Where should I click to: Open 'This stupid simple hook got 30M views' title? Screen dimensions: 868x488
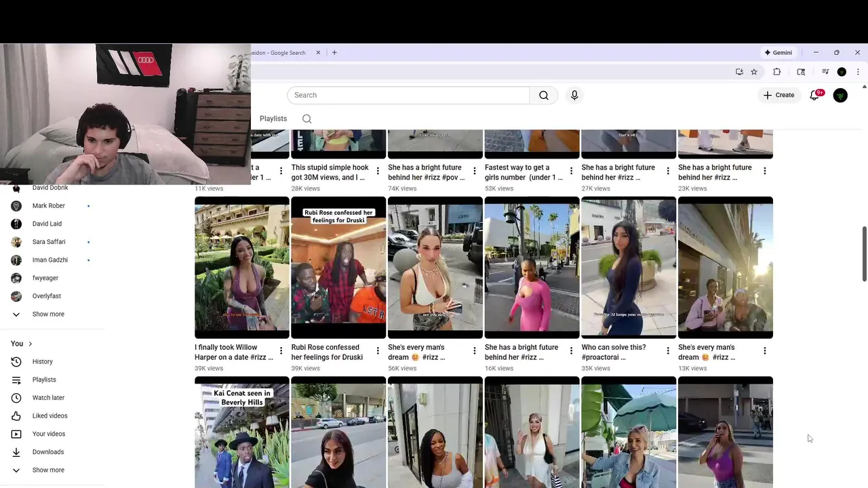[330, 172]
